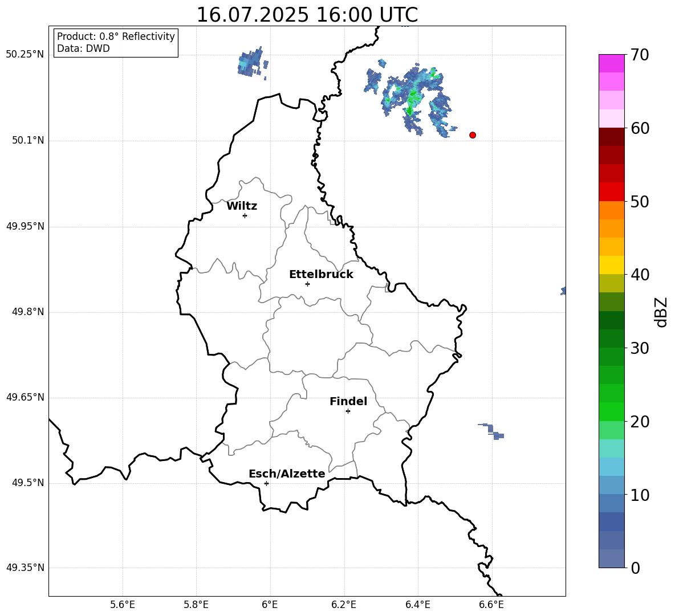The height and width of the screenshot is (616, 675).
Task: Click the 6.6°E longitude label
Action: (491, 605)
